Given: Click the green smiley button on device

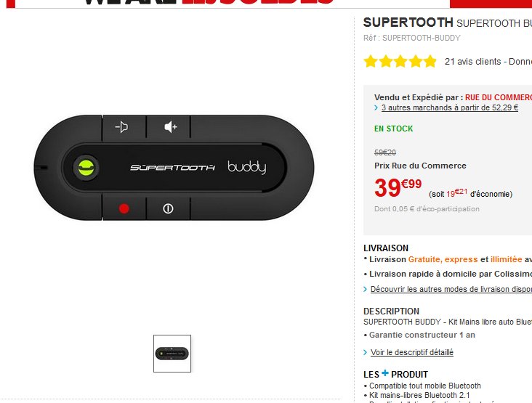Looking at the screenshot, I should pos(86,168).
